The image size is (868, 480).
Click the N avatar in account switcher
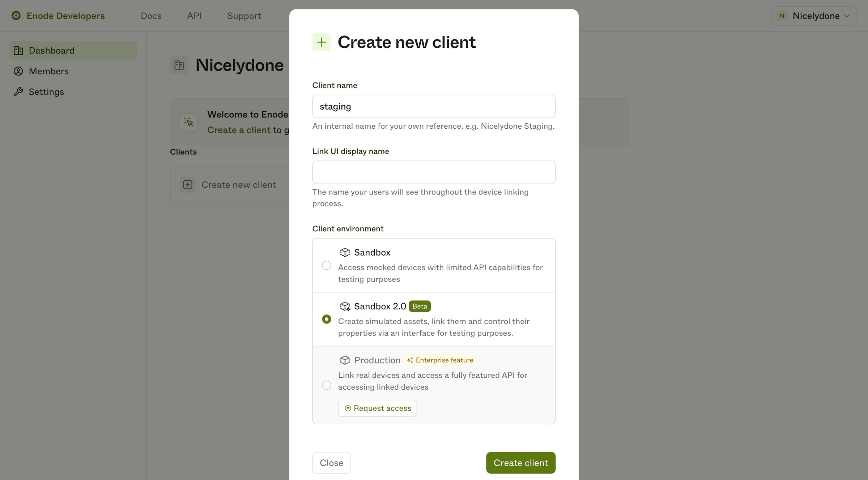[x=782, y=16]
